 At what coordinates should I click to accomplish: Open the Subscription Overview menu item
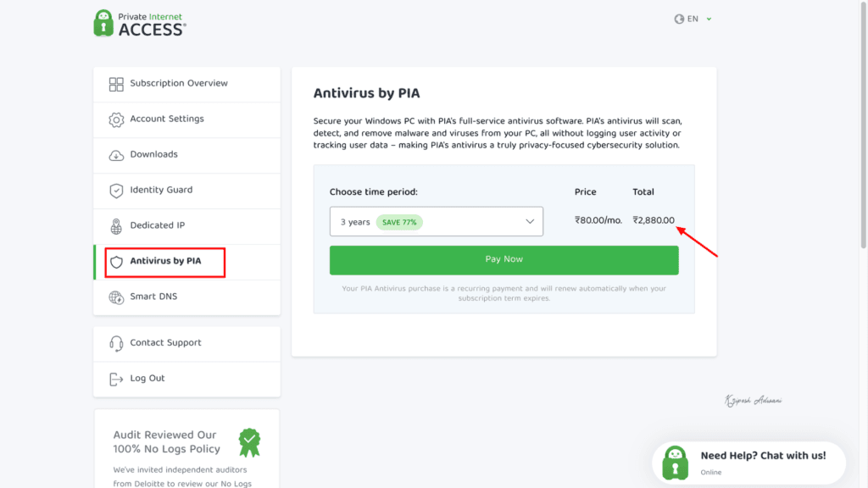(187, 84)
